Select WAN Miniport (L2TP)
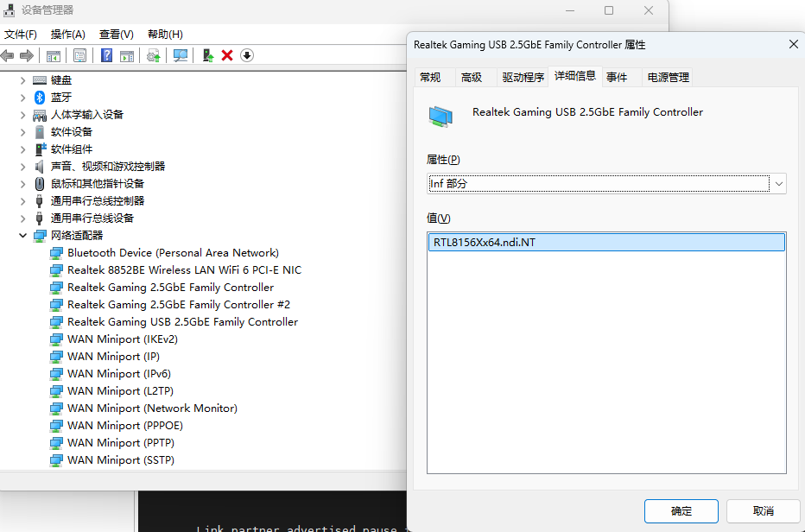The image size is (805, 532). point(121,391)
